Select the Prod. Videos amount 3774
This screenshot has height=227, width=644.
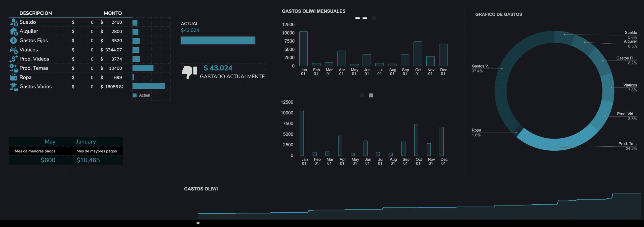117,59
